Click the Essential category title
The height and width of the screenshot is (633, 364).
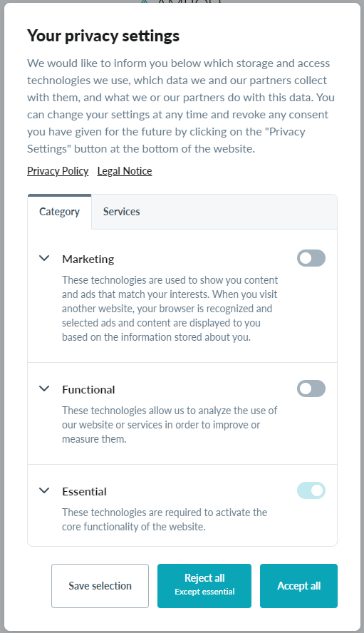(x=84, y=492)
